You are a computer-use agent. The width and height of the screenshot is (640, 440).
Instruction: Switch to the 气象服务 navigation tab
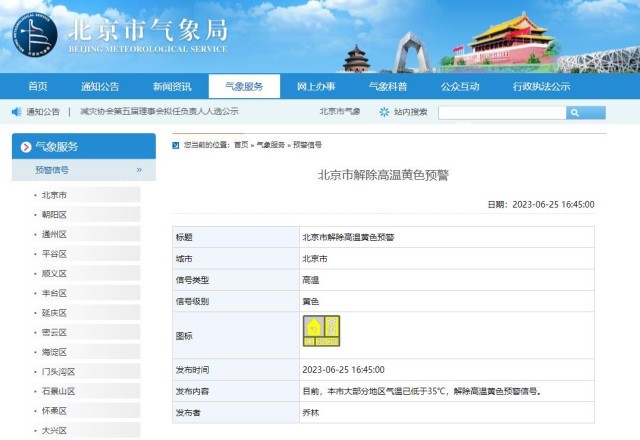point(244,86)
